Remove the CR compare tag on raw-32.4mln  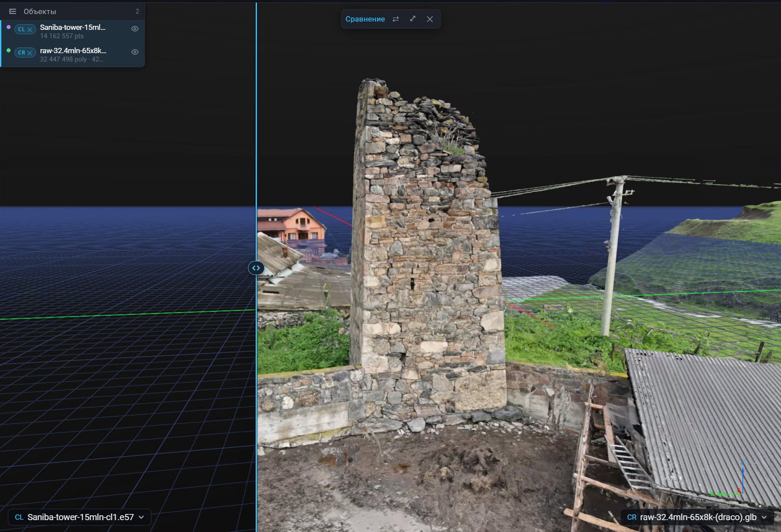pyautogui.click(x=30, y=53)
